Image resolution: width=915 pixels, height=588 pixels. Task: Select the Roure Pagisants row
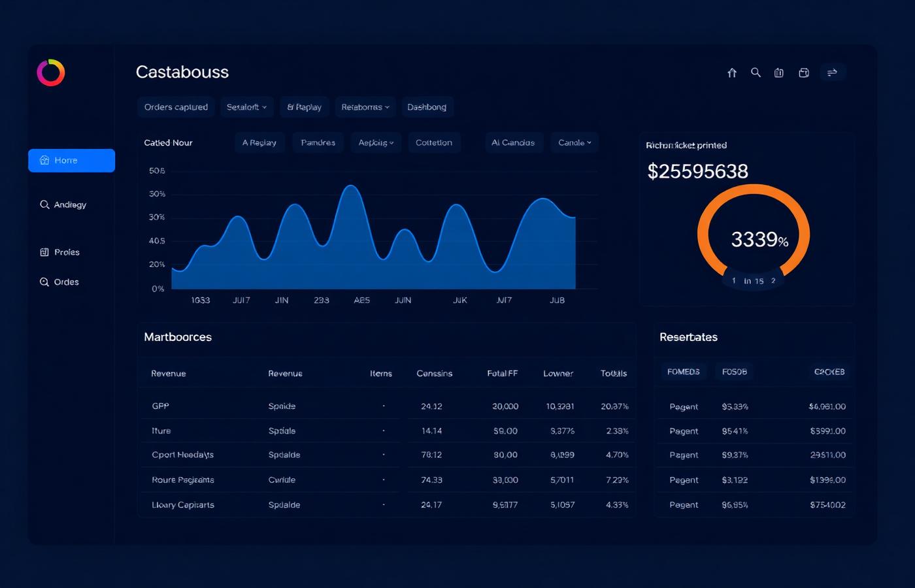pyautogui.click(x=387, y=480)
